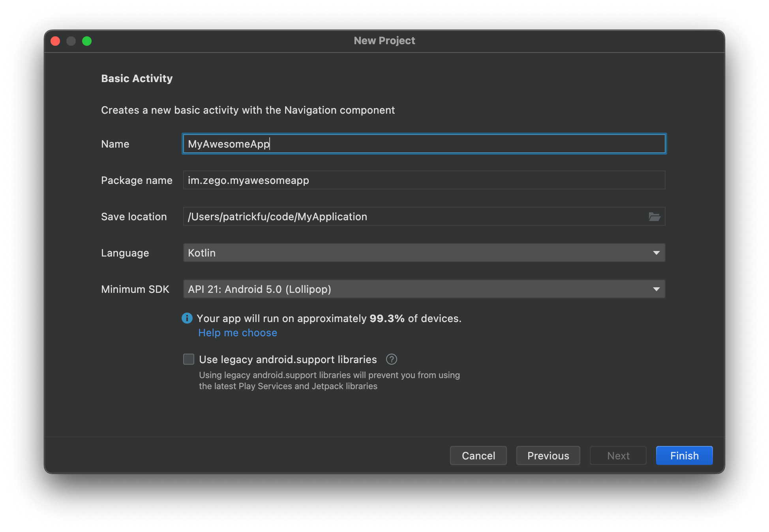
Task: Go back with the Previous button
Action: (x=548, y=455)
